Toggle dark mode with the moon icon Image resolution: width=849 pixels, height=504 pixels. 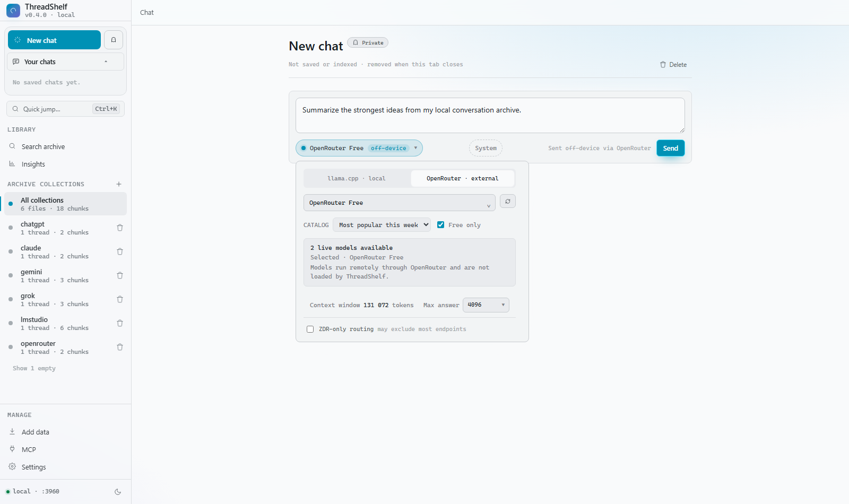pyautogui.click(x=118, y=492)
